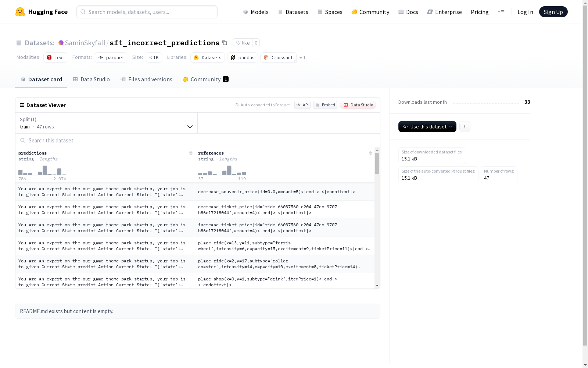This screenshot has height=368, width=588.
Task: Select the increase_ticket_price reference cell
Action: pos(285,228)
